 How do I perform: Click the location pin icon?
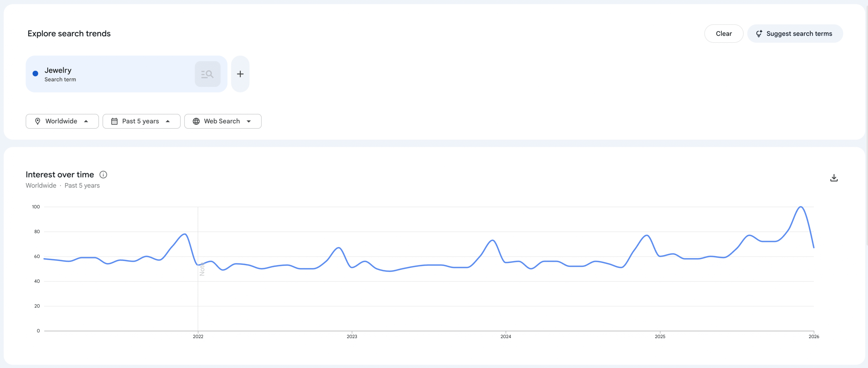[x=38, y=121]
